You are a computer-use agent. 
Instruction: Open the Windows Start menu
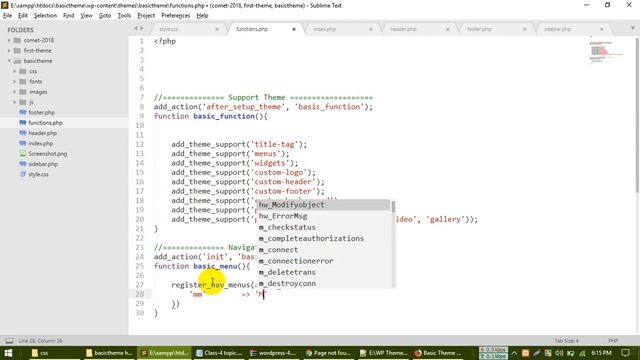(x=8, y=353)
